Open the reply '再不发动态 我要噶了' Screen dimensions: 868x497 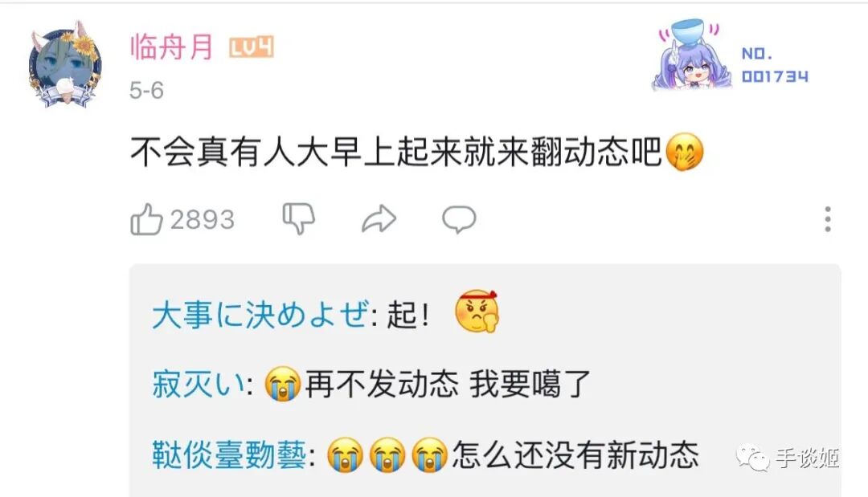pos(448,385)
